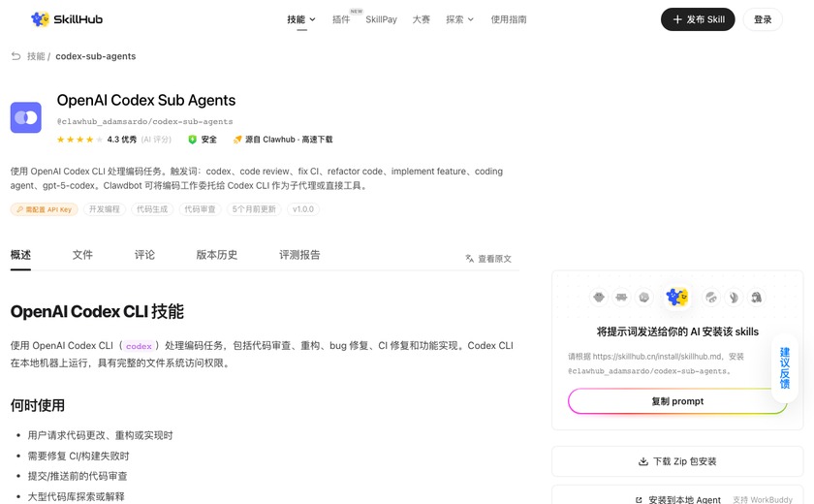Click the translate icon beside 查看原文

click(x=469, y=259)
